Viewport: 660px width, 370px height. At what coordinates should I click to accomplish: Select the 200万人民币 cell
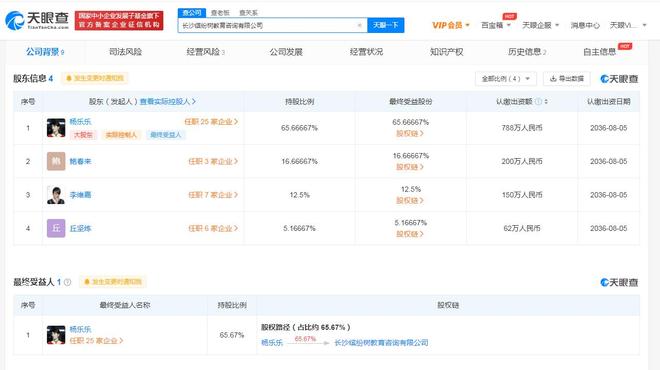tap(522, 161)
